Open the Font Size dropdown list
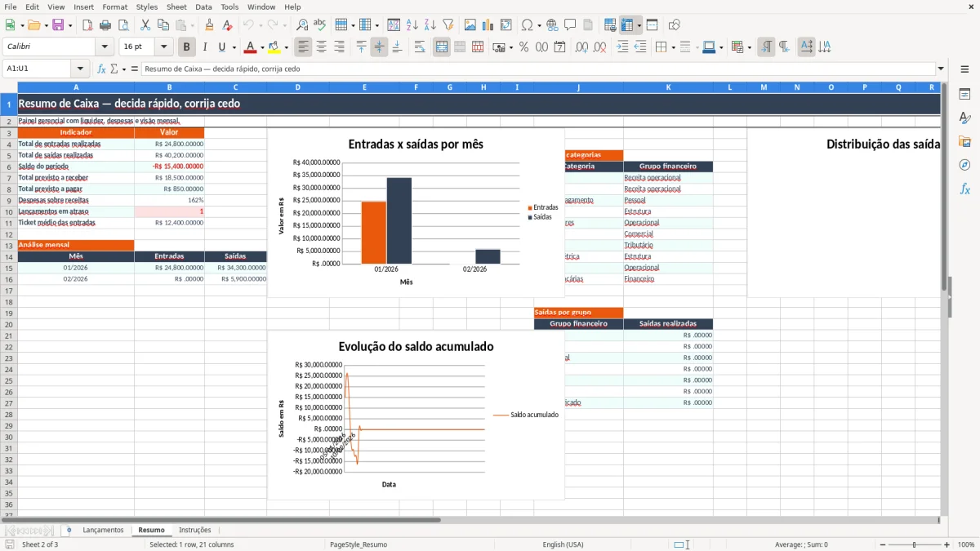This screenshot has height=551, width=980. tap(164, 47)
